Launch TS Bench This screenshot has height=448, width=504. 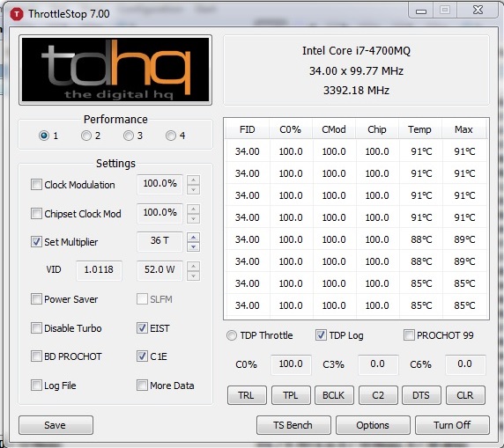(293, 425)
